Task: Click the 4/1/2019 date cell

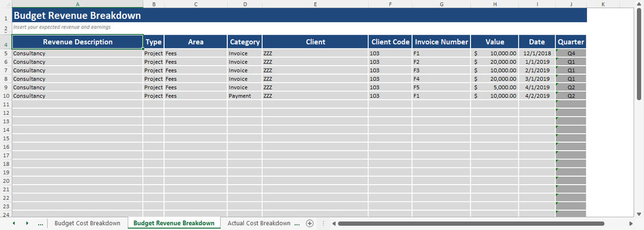Action: [537, 87]
